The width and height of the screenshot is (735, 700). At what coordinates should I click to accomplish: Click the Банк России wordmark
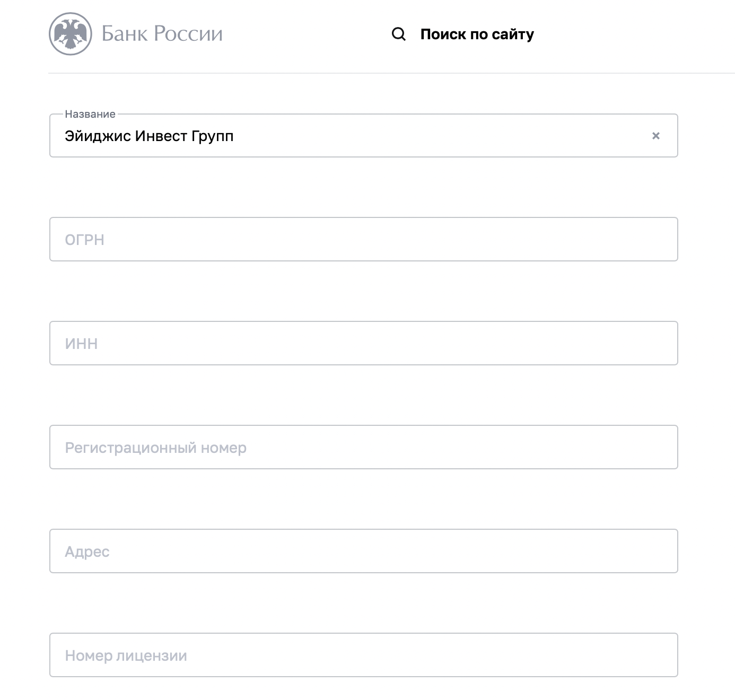162,33
